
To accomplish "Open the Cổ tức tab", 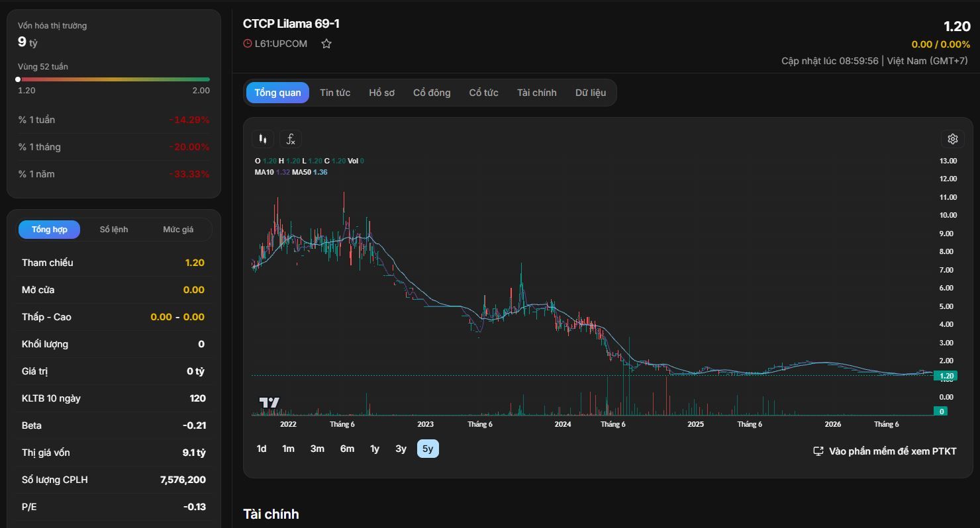I will [x=484, y=93].
